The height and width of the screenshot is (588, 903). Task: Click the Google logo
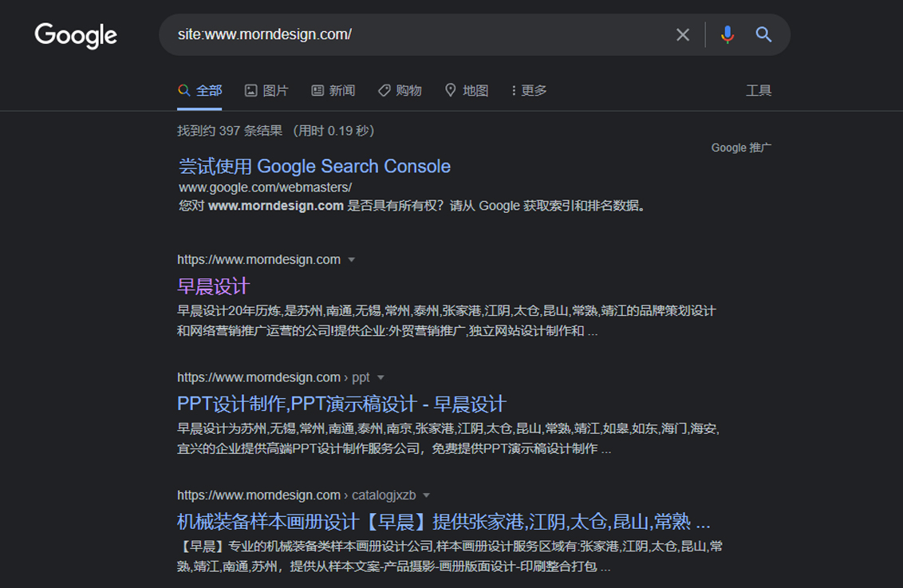[76, 35]
